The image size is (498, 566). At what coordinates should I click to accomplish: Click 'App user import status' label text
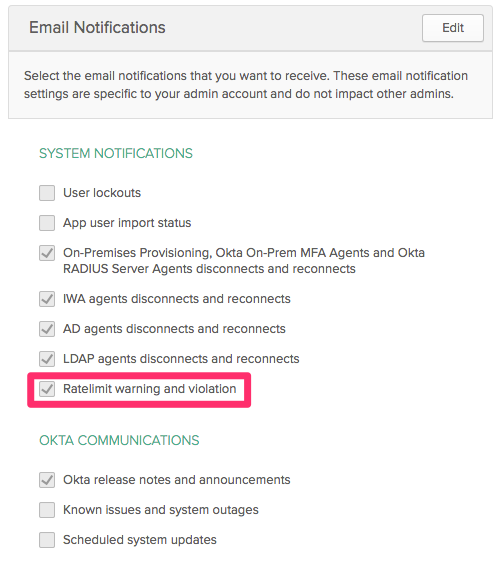pos(127,223)
